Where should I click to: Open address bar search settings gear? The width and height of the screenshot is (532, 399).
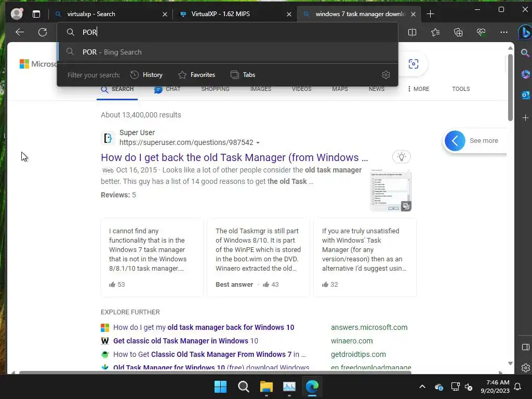(x=386, y=75)
